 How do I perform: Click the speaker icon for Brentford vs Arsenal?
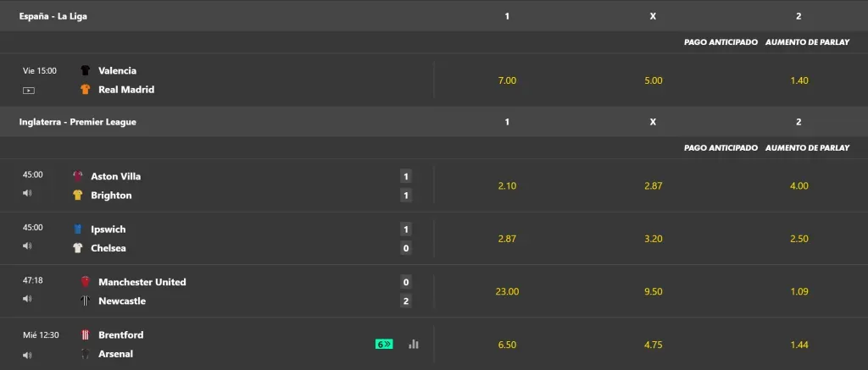27,355
